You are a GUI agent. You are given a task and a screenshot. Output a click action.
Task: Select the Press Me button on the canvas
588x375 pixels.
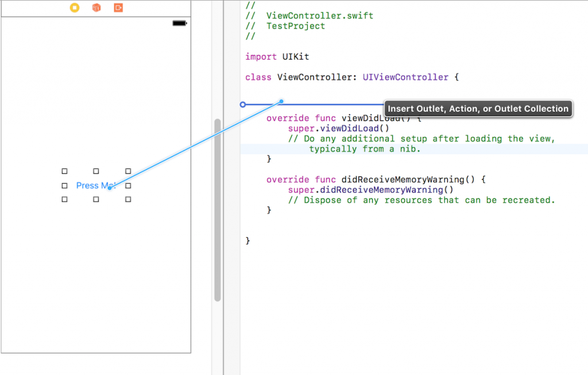96,185
